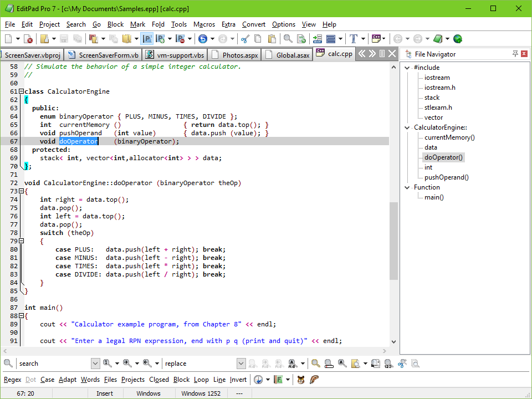
Task: Click the count matches 123 icon
Action: click(x=388, y=364)
